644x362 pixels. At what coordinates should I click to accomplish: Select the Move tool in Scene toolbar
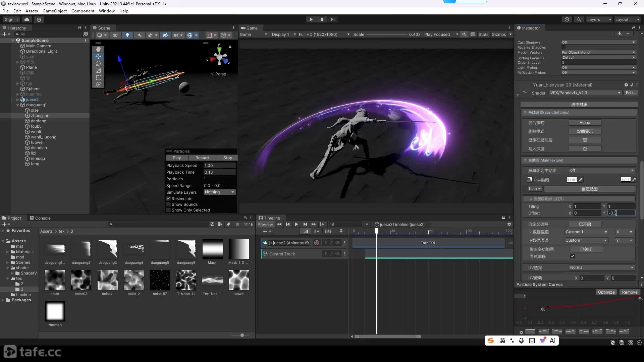coord(98,56)
